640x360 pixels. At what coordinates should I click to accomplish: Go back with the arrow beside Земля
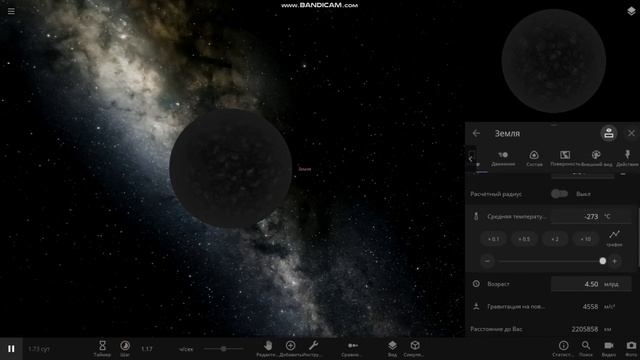coord(476,133)
